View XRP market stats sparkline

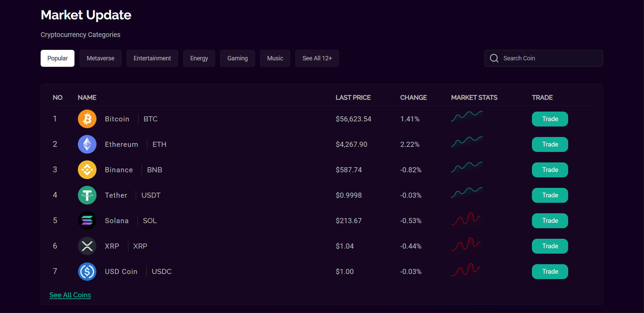pyautogui.click(x=466, y=244)
